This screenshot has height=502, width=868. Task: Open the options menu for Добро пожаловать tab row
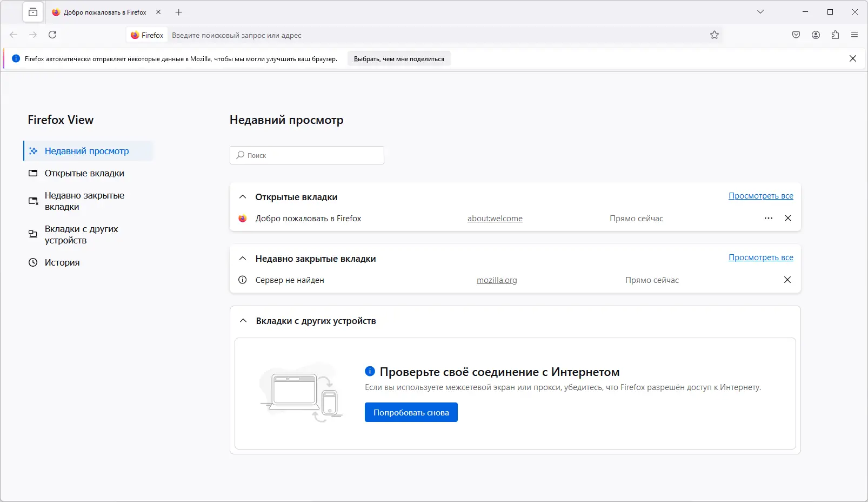click(x=768, y=219)
